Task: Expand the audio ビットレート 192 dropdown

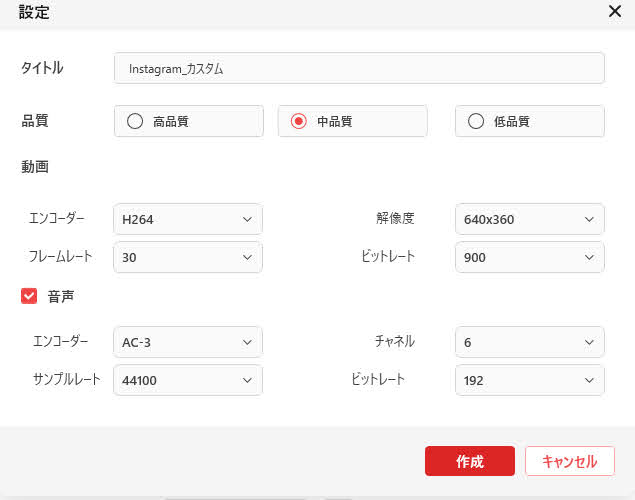Action: tap(530, 381)
